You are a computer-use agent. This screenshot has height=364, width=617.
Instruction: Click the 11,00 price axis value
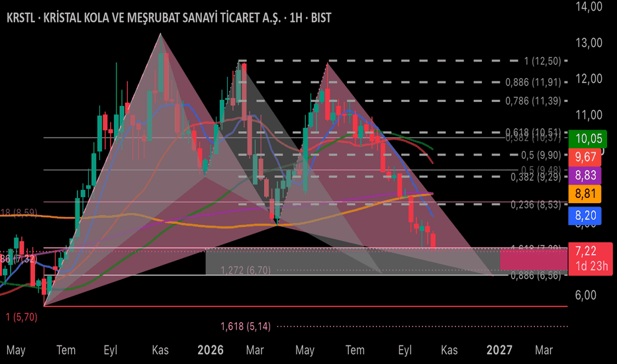tap(589, 115)
